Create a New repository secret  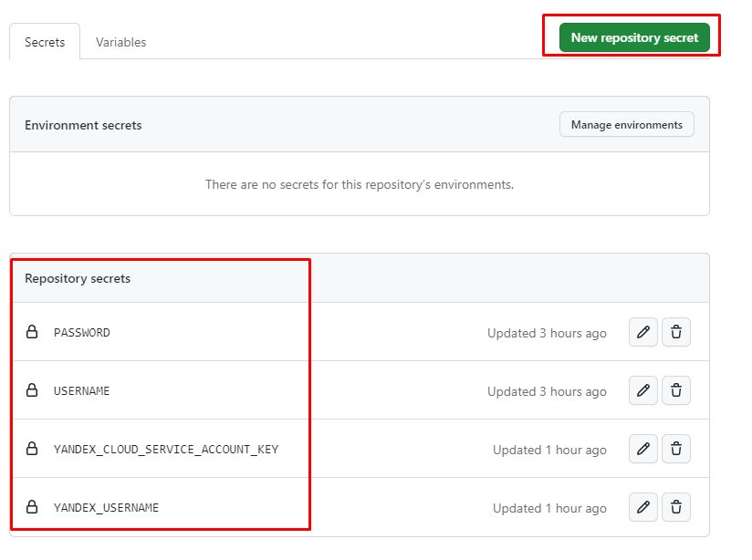pyautogui.click(x=634, y=37)
